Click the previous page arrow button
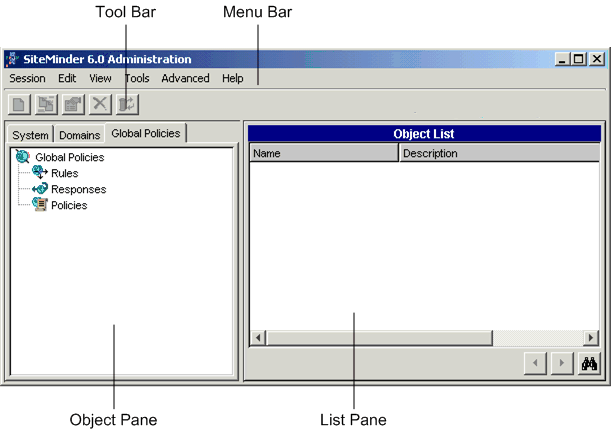 coord(535,363)
